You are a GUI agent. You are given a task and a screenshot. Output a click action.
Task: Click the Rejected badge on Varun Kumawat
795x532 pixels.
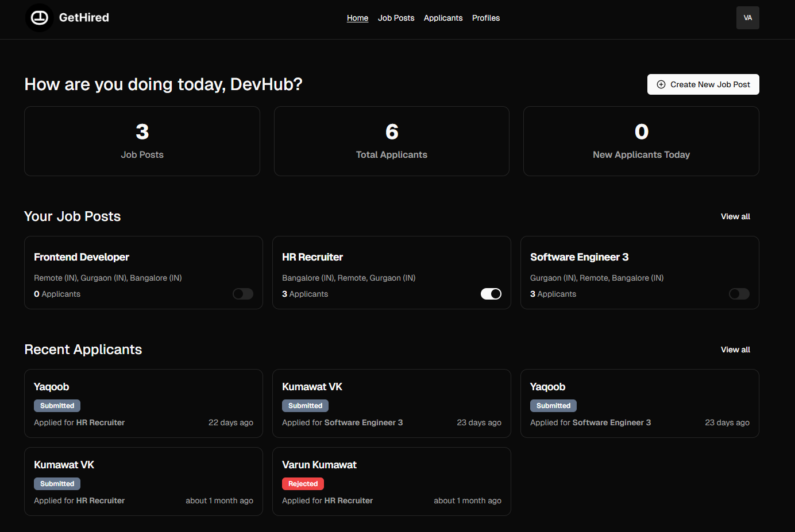303,484
